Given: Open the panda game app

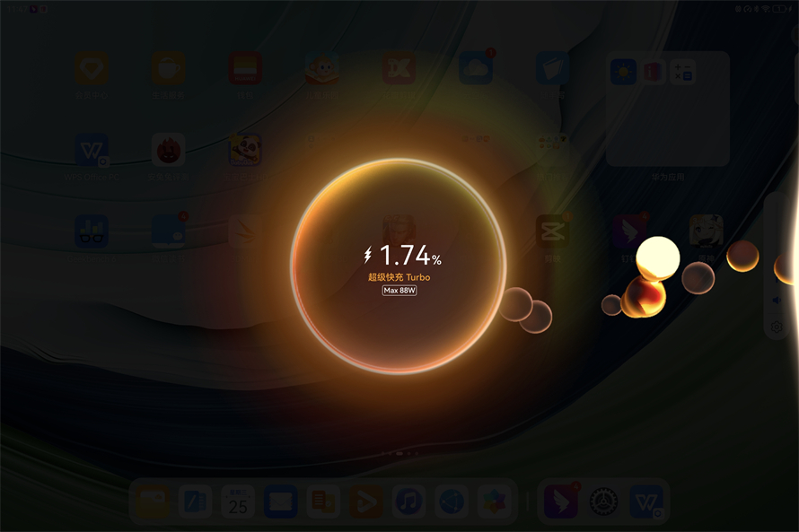Looking at the screenshot, I should pyautogui.click(x=244, y=151).
